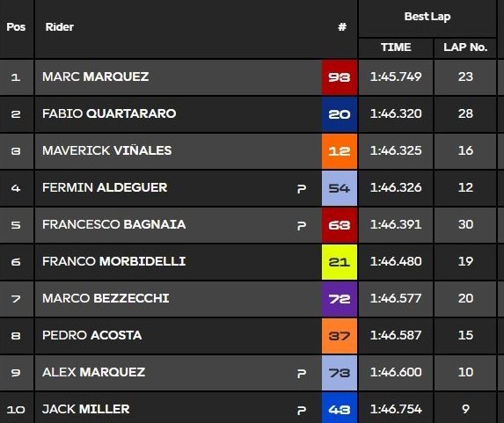This screenshot has height=423, width=504.
Task: Open Fabio Quartararo rider name
Action: click(x=109, y=113)
